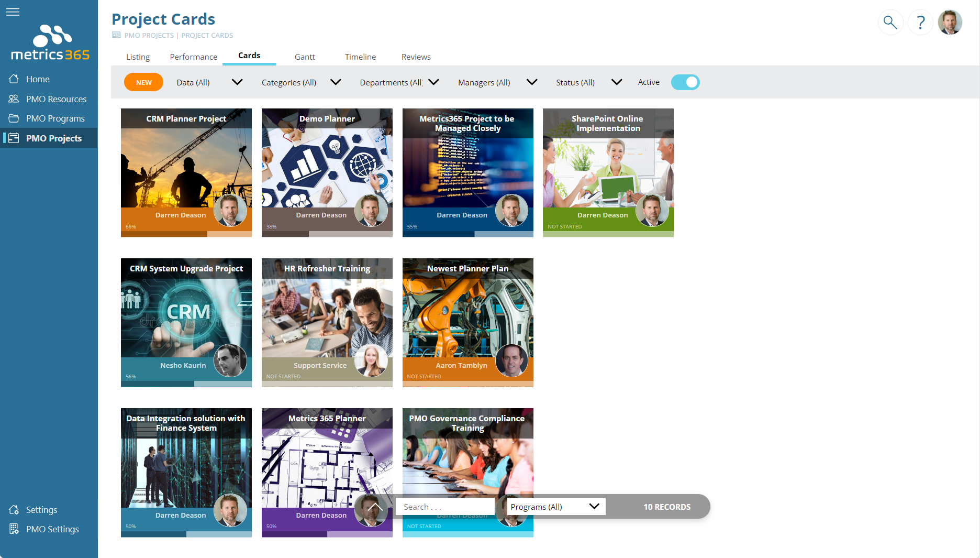Switch to the Performance tab
This screenshot has width=980, height=558.
[193, 57]
